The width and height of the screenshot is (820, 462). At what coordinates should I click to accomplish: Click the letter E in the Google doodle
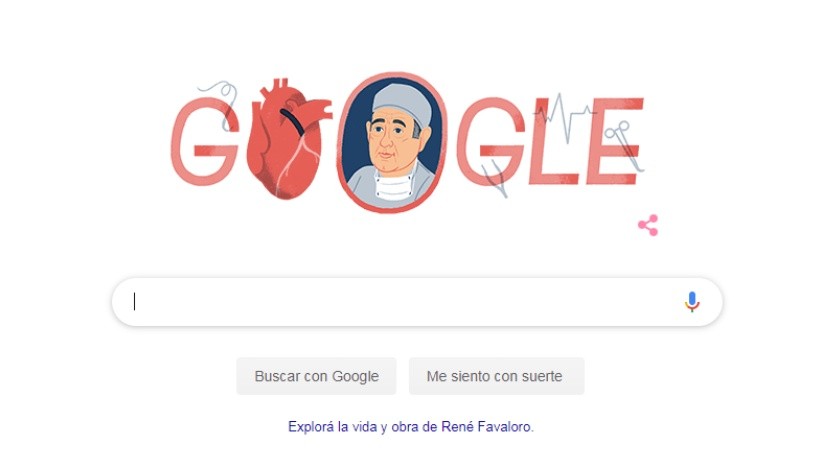coord(615,141)
